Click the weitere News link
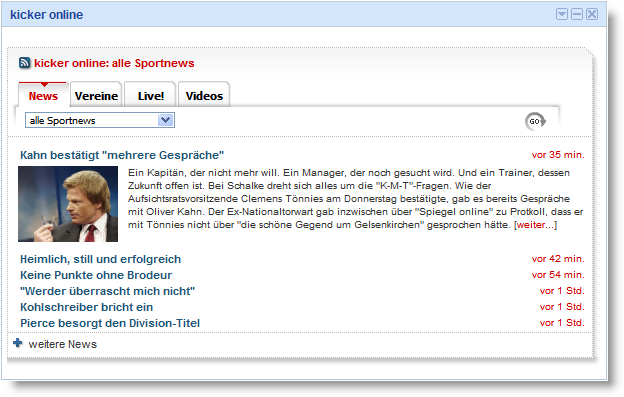624x397 pixels. [62, 344]
